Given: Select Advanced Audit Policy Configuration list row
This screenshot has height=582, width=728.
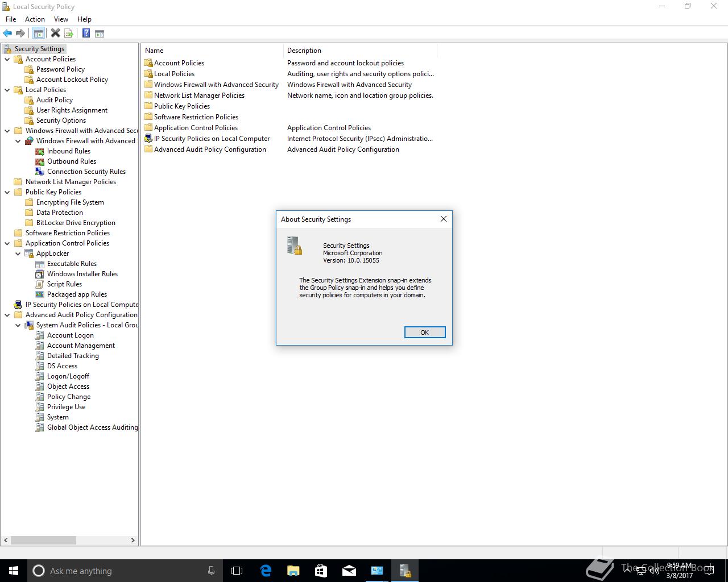Looking at the screenshot, I should pyautogui.click(x=210, y=149).
